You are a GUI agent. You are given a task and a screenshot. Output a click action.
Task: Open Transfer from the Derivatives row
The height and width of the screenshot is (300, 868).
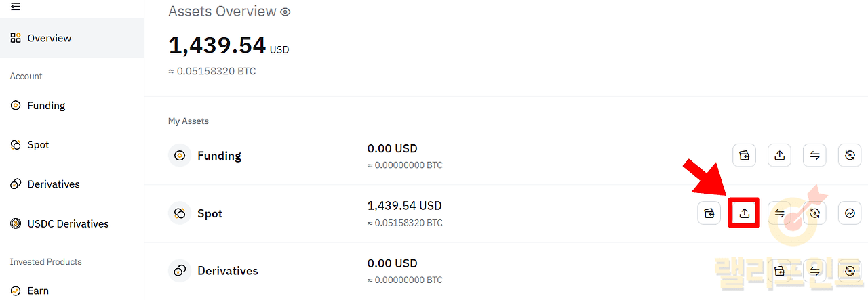point(814,271)
